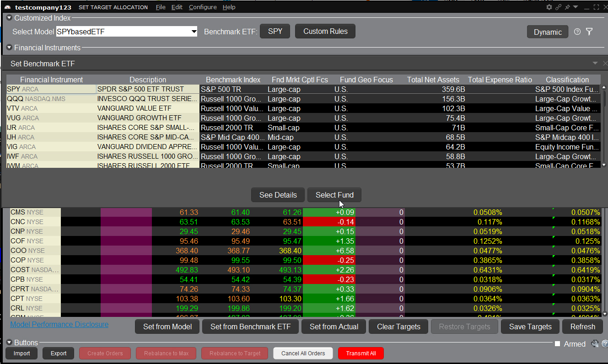This screenshot has width=608, height=364.
Task: Collapse the Set Benchmark ETF panel via its chevron
Action: [595, 63]
